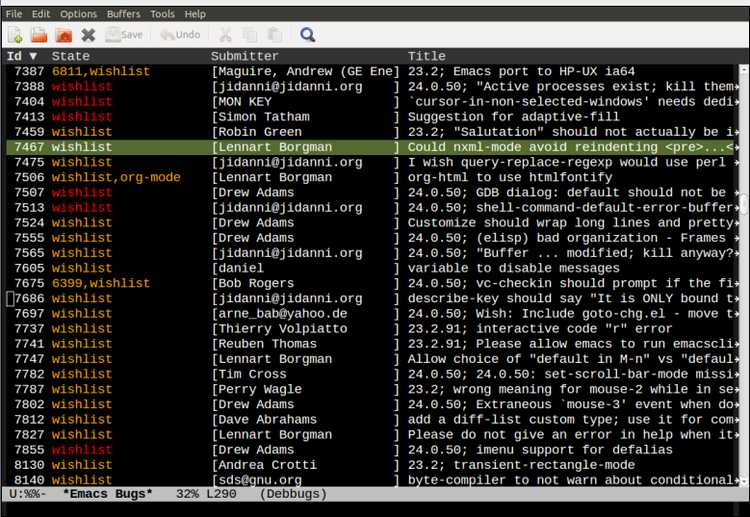Click the (Debbugs) mode indicator
The height and width of the screenshot is (517, 750).
pyautogui.click(x=293, y=494)
